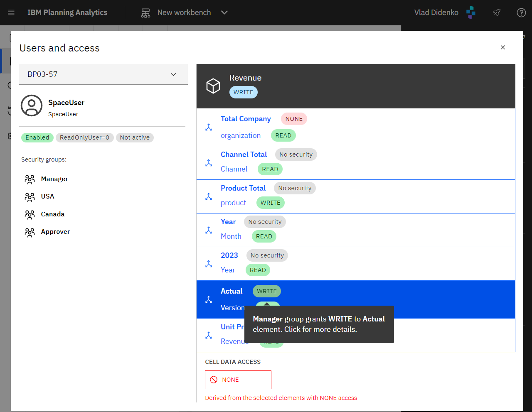Open the help question mark icon
The height and width of the screenshot is (412, 532).
pos(521,12)
